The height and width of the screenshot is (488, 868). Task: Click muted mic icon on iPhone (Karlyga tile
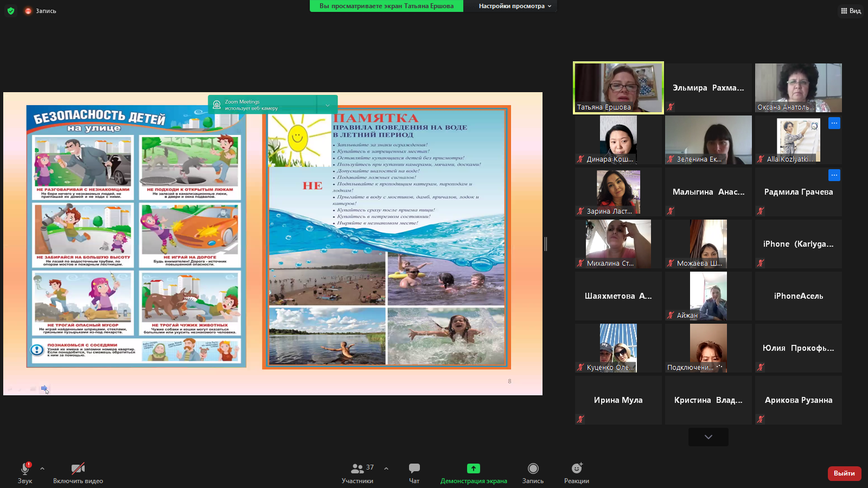pos(761,263)
